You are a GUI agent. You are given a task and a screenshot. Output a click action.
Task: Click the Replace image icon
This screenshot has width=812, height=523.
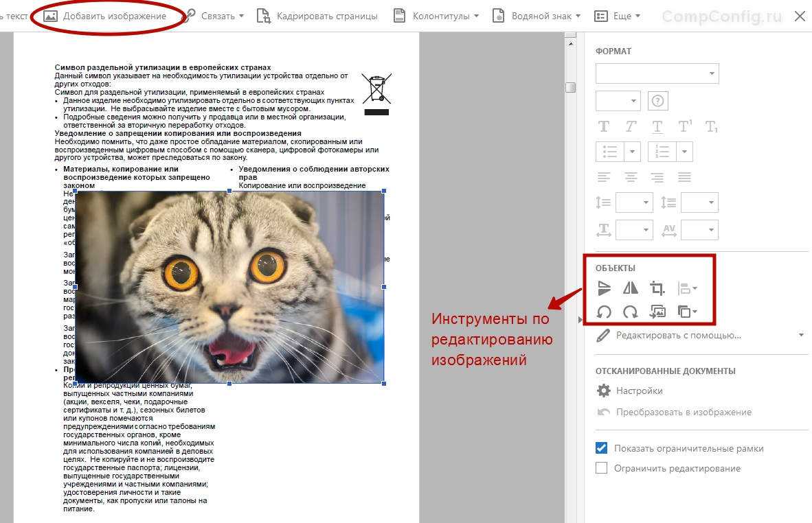[657, 312]
